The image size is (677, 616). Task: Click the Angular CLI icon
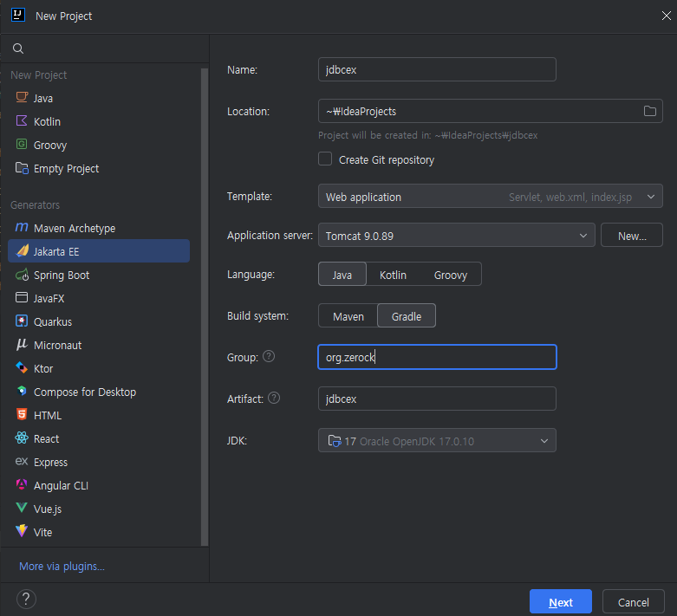click(x=22, y=484)
